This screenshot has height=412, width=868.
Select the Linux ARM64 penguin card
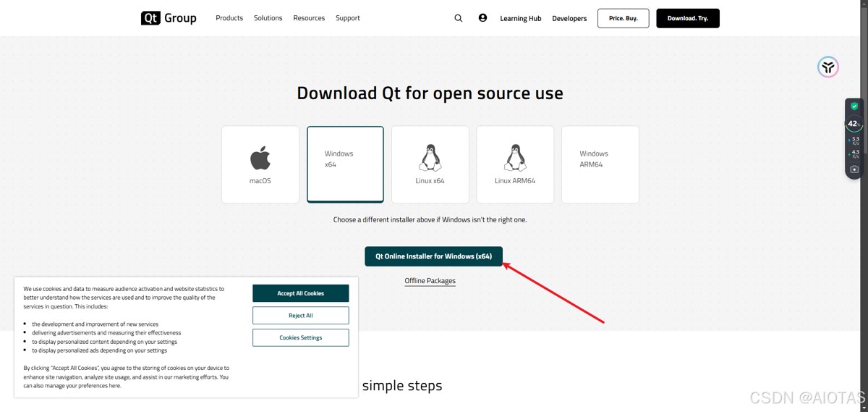[x=515, y=164]
